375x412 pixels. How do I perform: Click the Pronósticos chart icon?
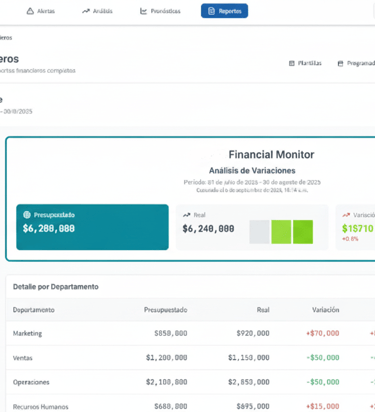(143, 11)
